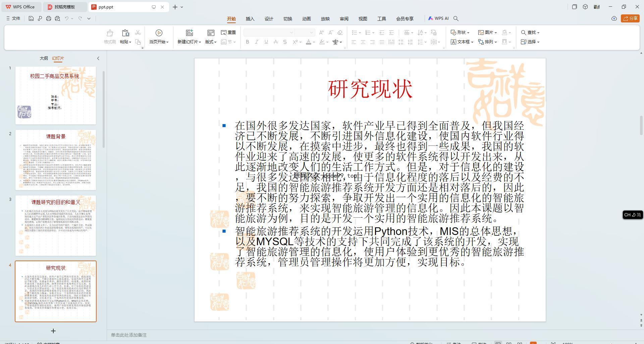
Task: Select slide 2 thumbnail 课题背景
Action: 56,160
